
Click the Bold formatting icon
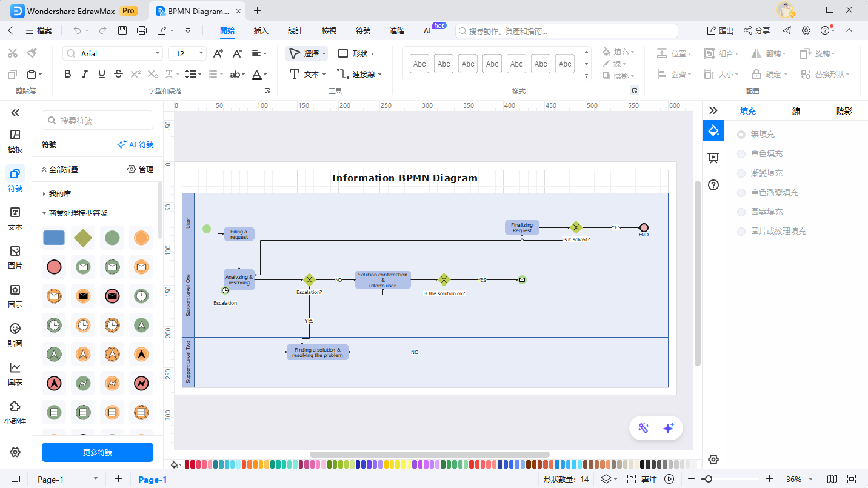tap(68, 74)
